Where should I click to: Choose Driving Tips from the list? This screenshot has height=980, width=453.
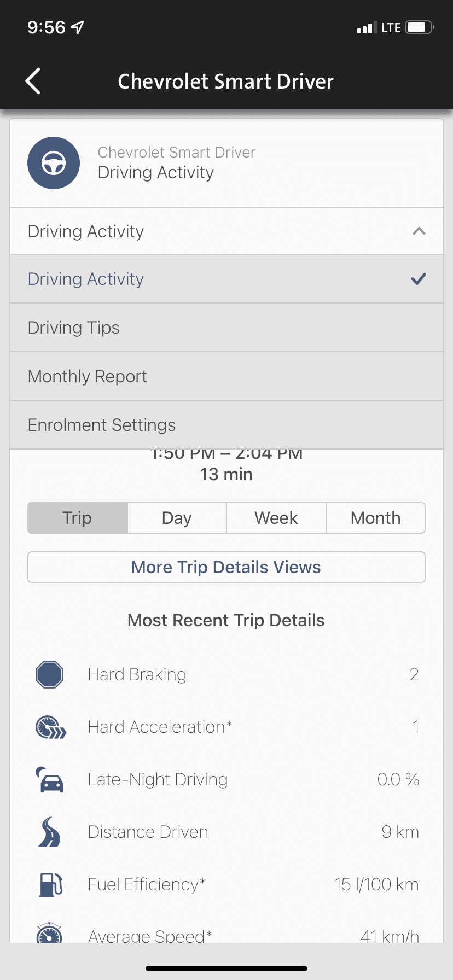[x=226, y=328]
